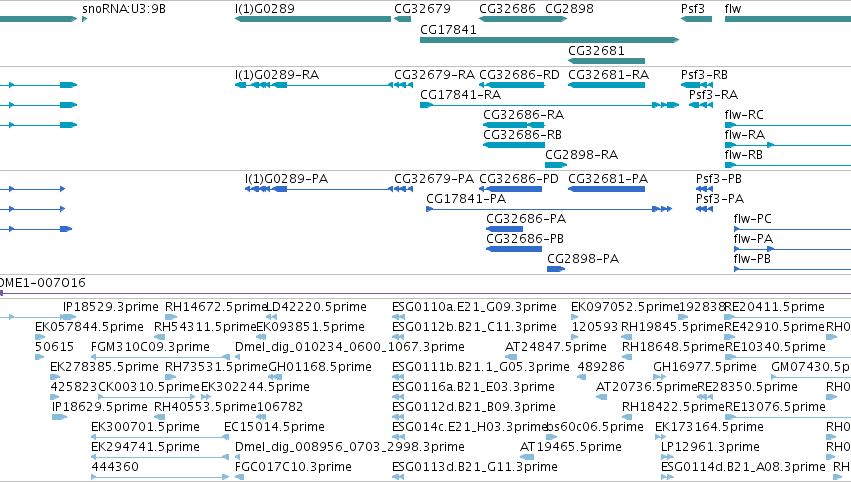851x482 pixels.
Task: Click EST IP18529.3prime
Action: [x=68, y=317]
